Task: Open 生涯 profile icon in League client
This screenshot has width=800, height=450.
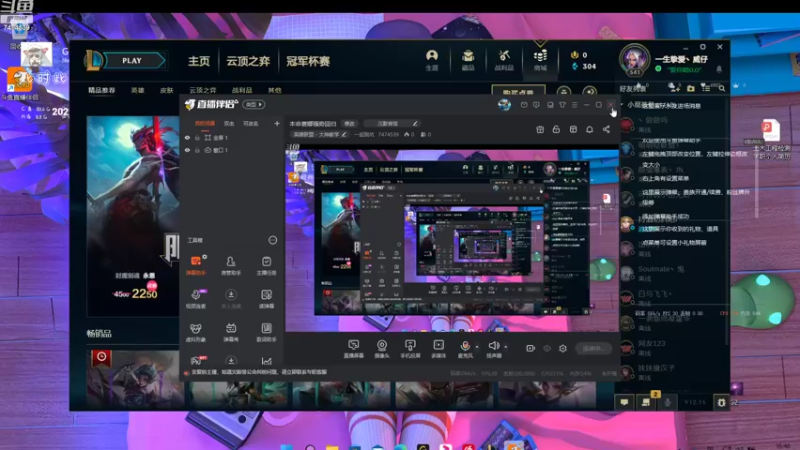Action: click(x=432, y=60)
